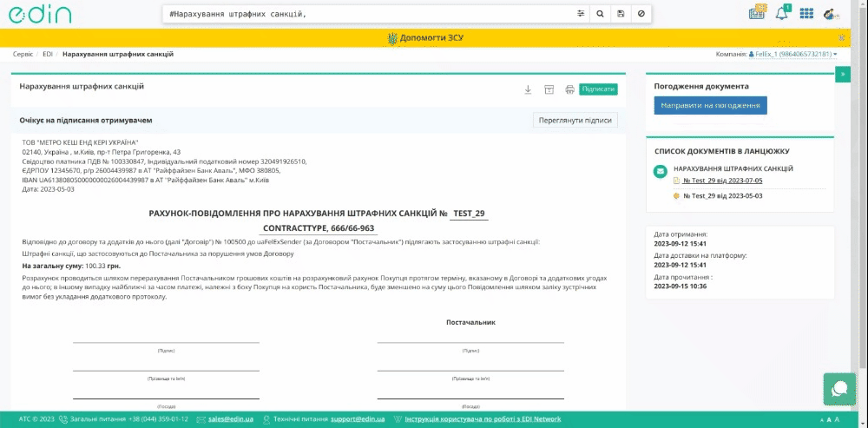Click the Допомогти ЗСУ banner link

pyautogui.click(x=425, y=37)
